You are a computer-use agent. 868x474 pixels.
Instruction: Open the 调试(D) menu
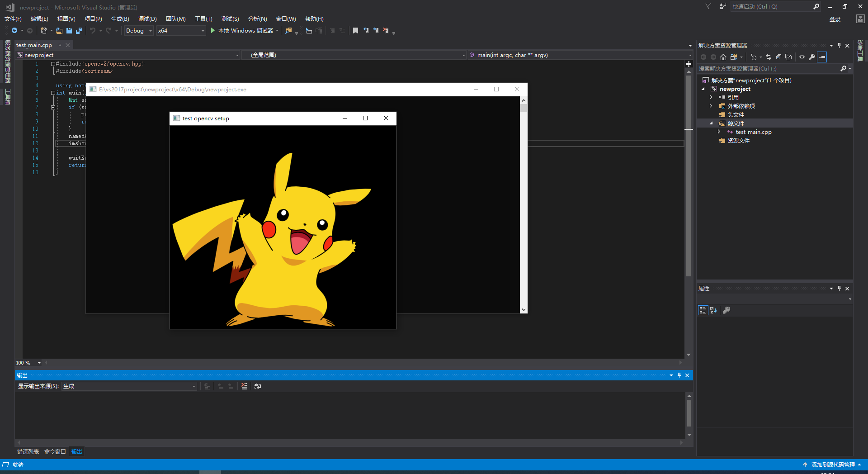point(147,19)
